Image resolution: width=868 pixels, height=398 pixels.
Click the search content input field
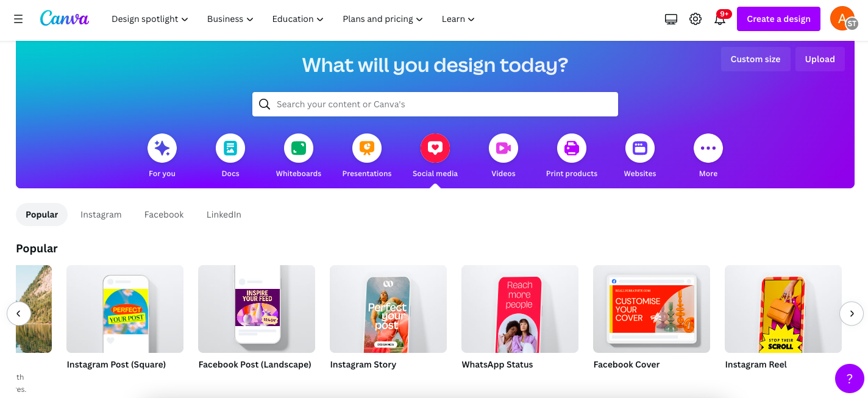[435, 104]
